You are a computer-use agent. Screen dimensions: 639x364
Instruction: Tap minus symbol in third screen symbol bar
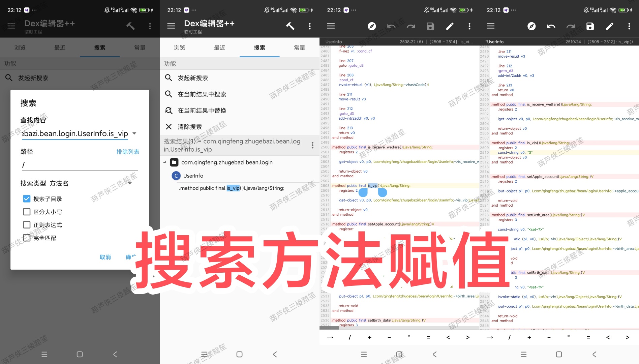pyautogui.click(x=389, y=337)
